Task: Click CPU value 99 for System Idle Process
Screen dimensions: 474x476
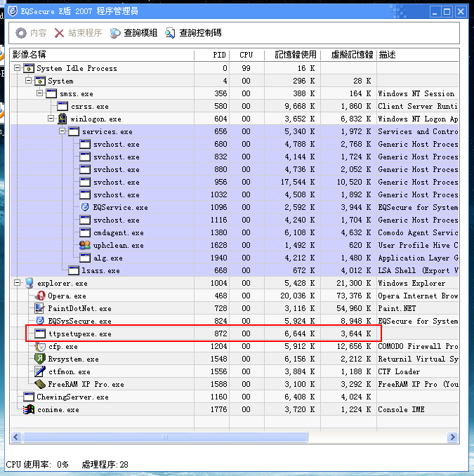Action: click(x=246, y=68)
